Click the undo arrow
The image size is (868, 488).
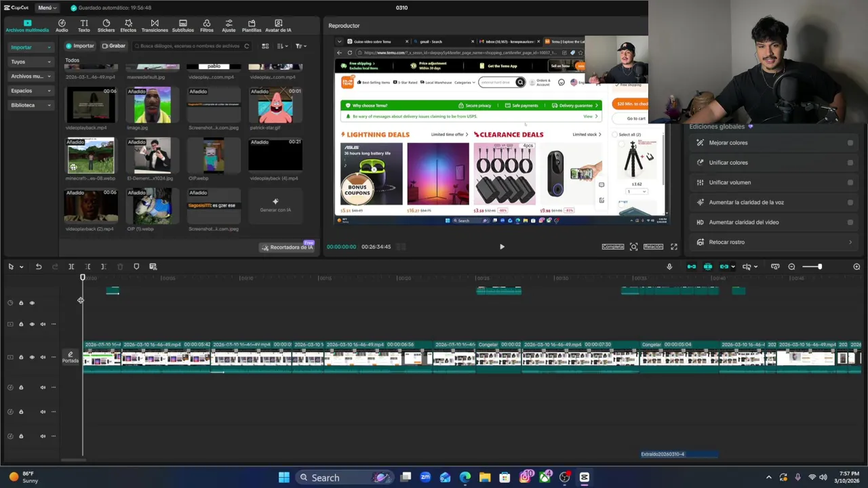39,267
